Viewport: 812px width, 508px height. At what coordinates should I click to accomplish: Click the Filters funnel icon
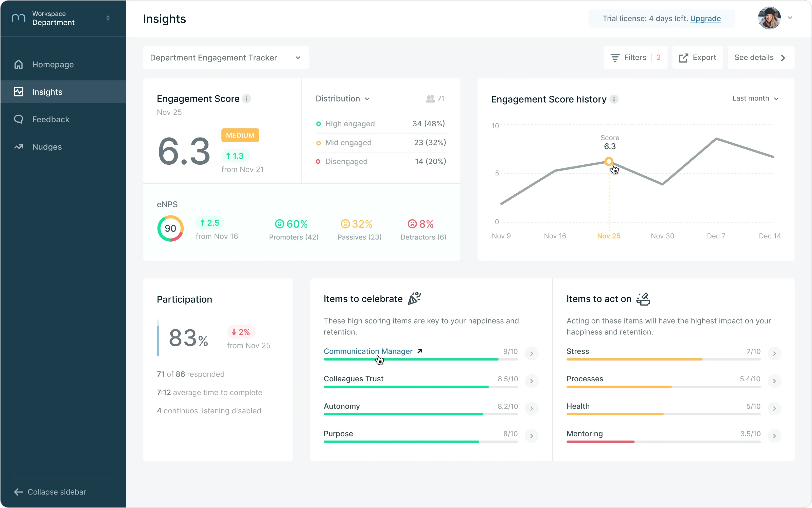615,58
